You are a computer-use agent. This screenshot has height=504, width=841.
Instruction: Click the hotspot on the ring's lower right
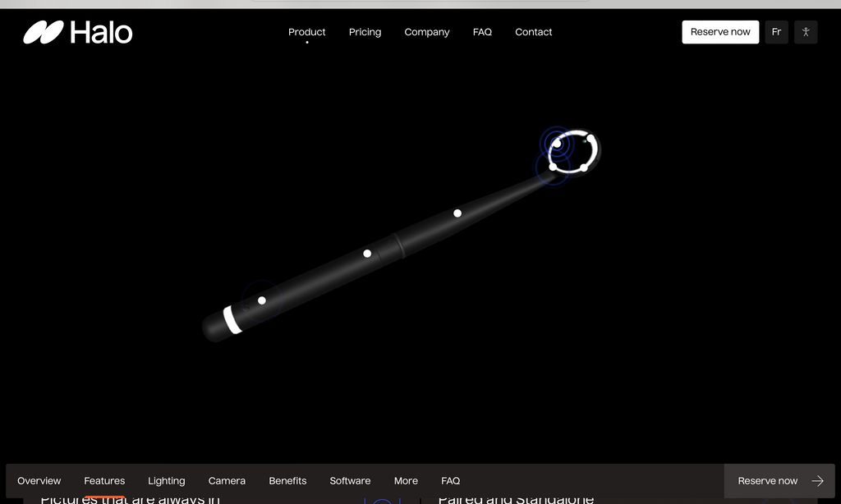pos(583,167)
